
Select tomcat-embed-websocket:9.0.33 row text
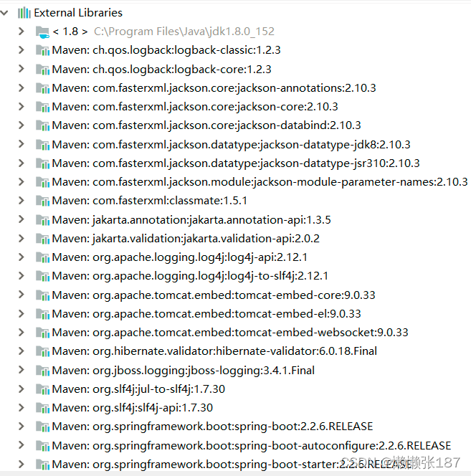(230, 333)
